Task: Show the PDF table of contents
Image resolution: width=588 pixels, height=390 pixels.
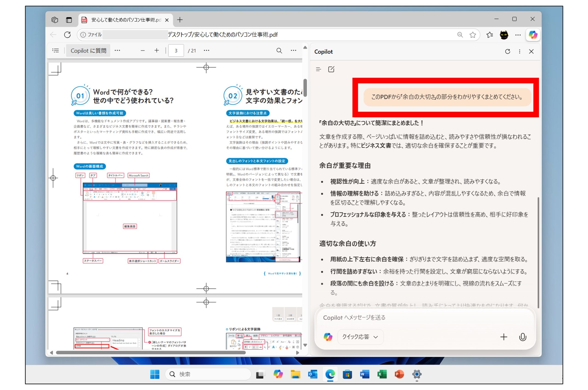Action: (x=56, y=51)
